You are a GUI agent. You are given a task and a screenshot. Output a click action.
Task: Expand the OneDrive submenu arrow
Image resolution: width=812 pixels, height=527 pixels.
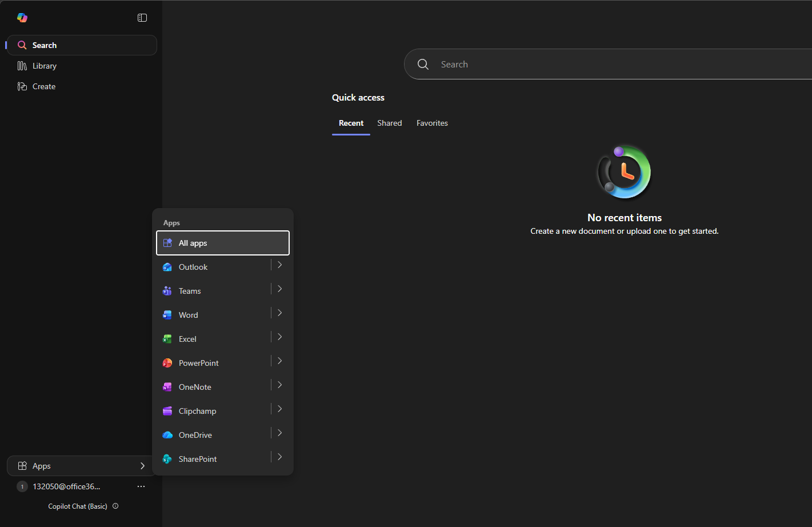(280, 433)
